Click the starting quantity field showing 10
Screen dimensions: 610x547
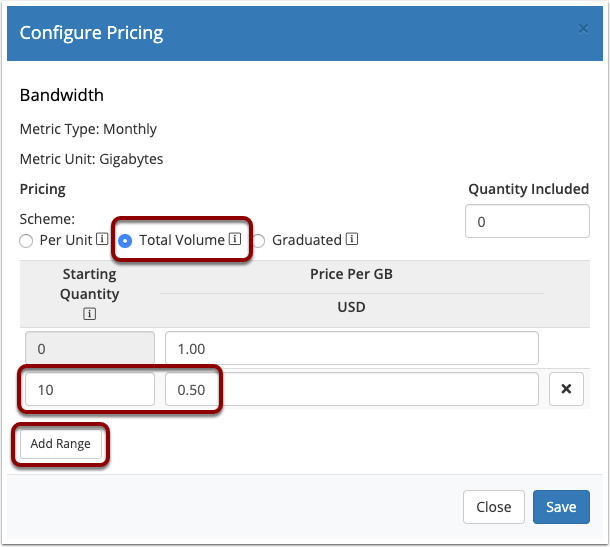(x=90, y=389)
